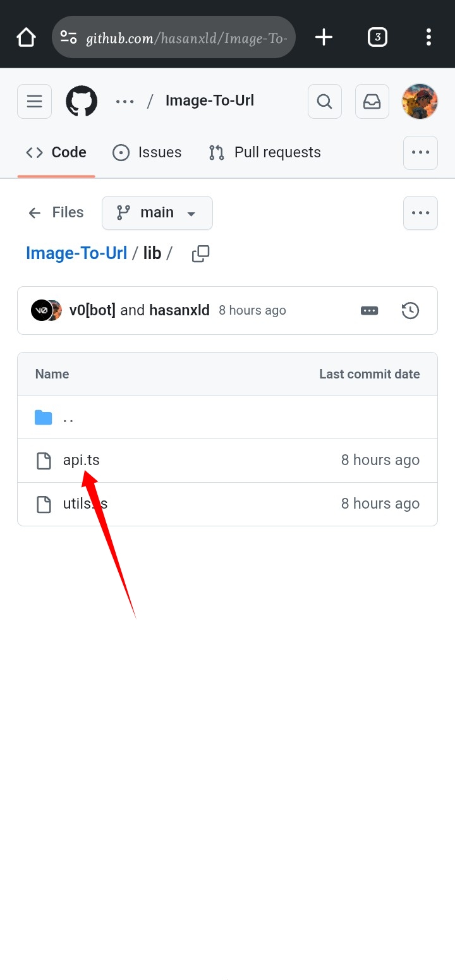This screenshot has width=455, height=980.
Task: Go back to Files view
Action: [x=56, y=213]
